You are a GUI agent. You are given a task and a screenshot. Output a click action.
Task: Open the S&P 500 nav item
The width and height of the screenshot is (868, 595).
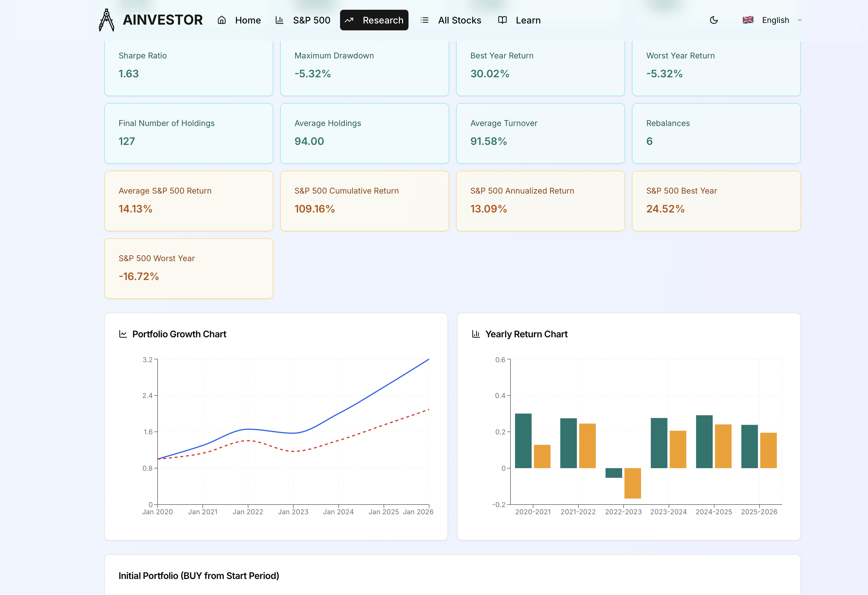tap(303, 20)
